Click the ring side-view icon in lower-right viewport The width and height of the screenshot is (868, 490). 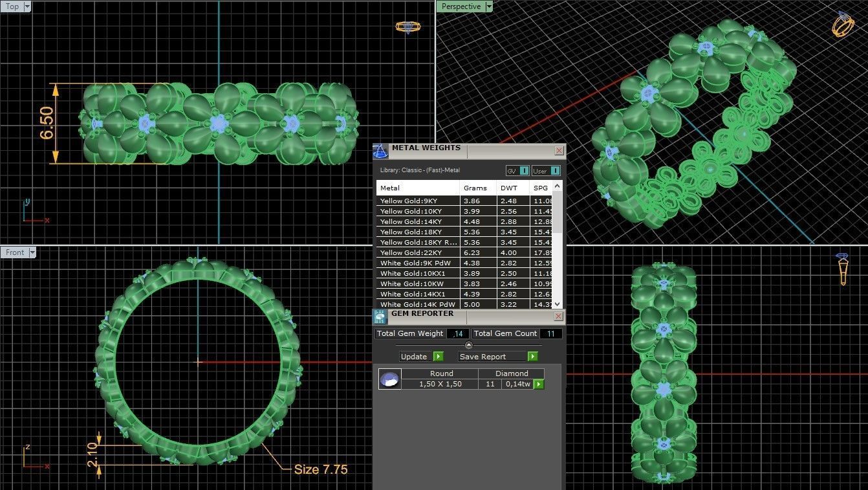click(842, 269)
